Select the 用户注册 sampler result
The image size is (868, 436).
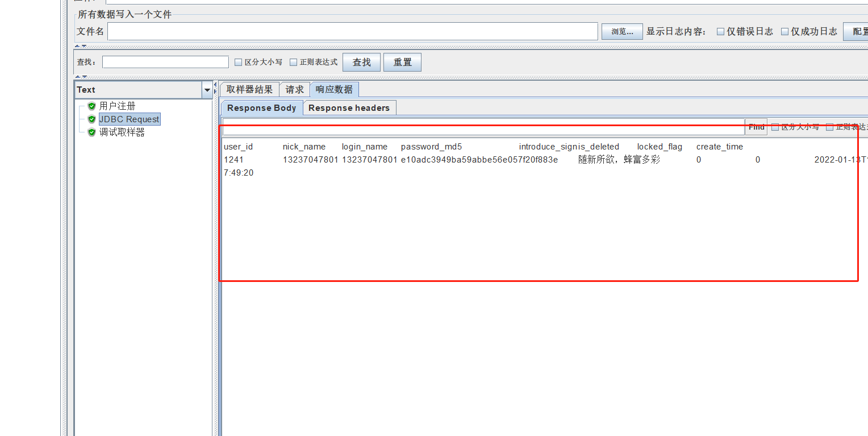click(x=117, y=106)
